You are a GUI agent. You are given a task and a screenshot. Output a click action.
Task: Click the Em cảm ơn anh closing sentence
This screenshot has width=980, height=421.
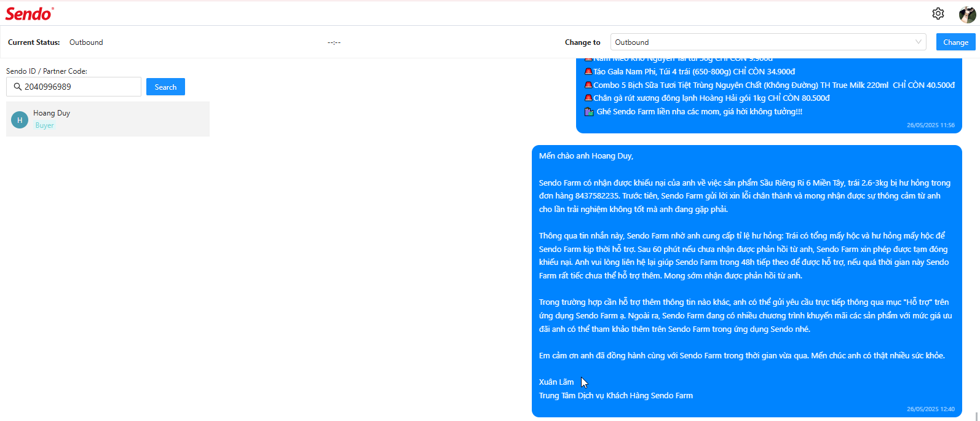(x=742, y=356)
